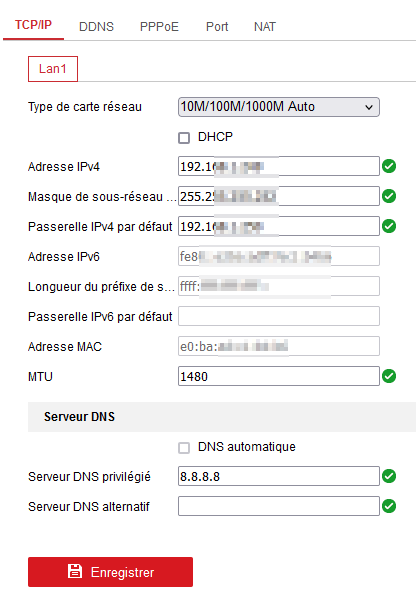The height and width of the screenshot is (614, 416).
Task: Click green checkmark beside Passerelle IPv4 par défaut
Action: [x=389, y=226]
